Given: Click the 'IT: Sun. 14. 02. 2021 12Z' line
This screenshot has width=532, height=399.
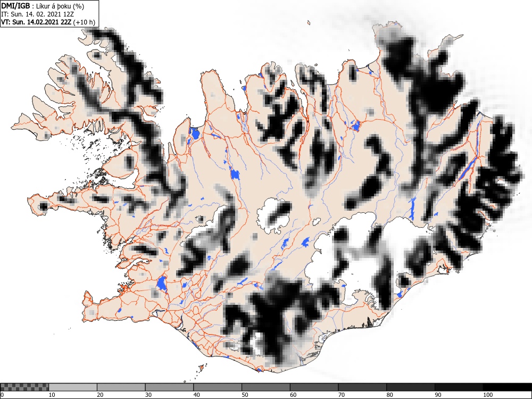Looking at the screenshot, I should [37, 14].
